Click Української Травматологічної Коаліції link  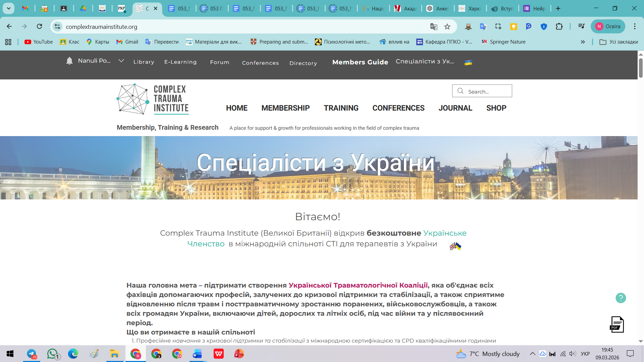pyautogui.click(x=358, y=285)
